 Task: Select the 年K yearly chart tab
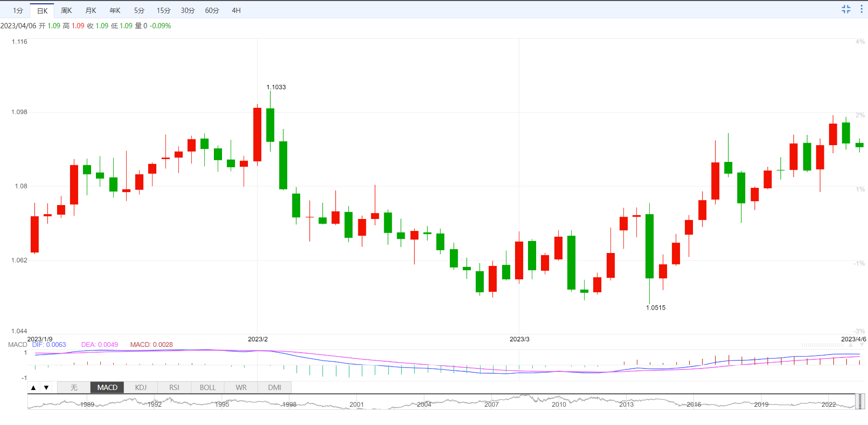[x=115, y=11]
